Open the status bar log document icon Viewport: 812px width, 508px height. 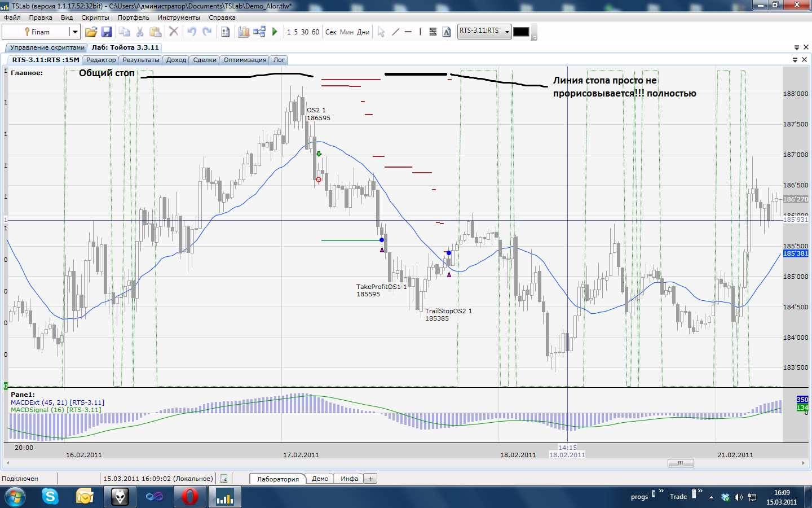224,479
